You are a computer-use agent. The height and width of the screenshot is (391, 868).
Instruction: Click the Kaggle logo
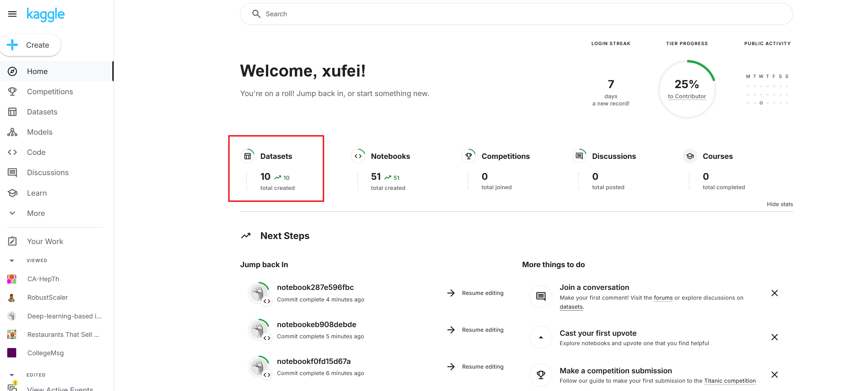(45, 14)
